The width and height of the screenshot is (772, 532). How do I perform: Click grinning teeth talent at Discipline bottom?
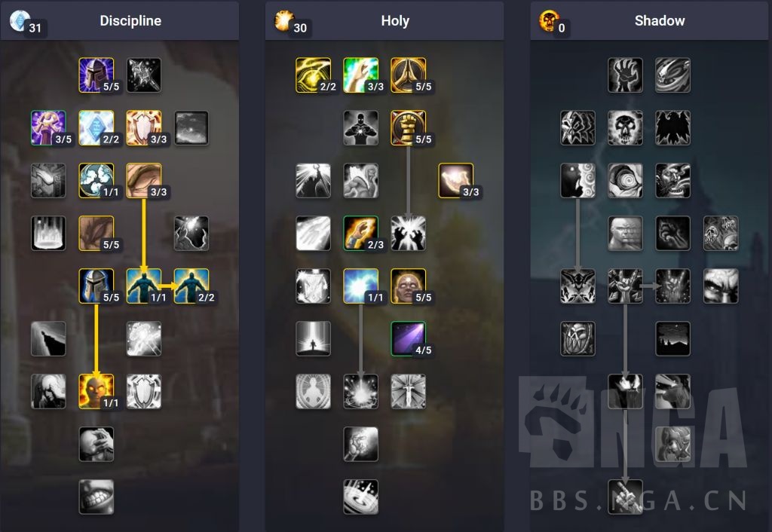[96, 497]
